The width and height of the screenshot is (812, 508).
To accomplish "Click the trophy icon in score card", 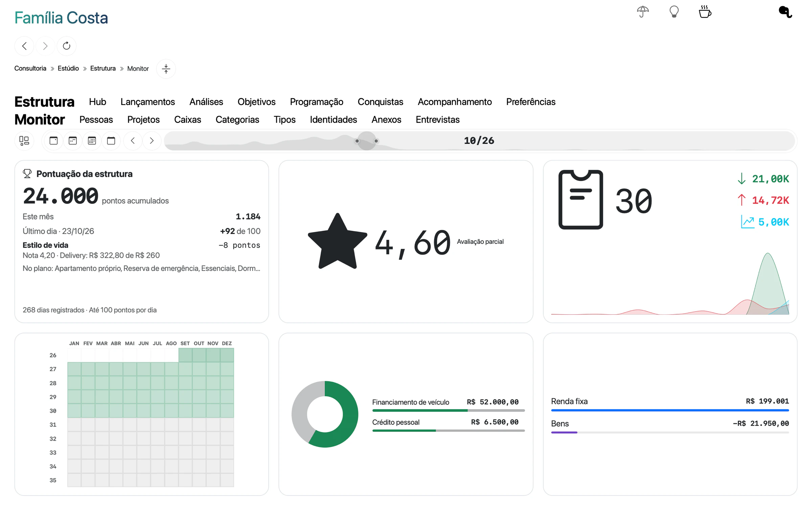I will click(x=27, y=174).
